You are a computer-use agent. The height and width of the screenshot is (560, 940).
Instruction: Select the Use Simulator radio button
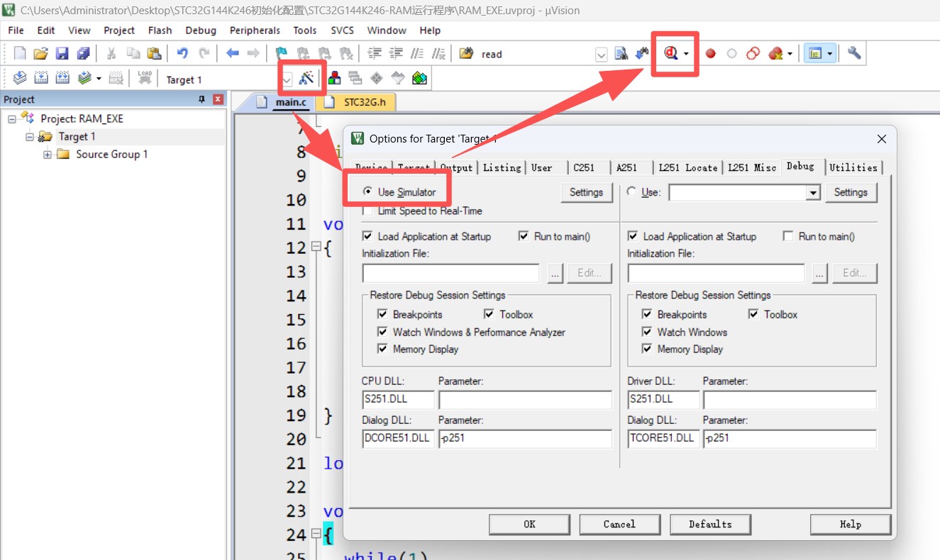point(367,192)
